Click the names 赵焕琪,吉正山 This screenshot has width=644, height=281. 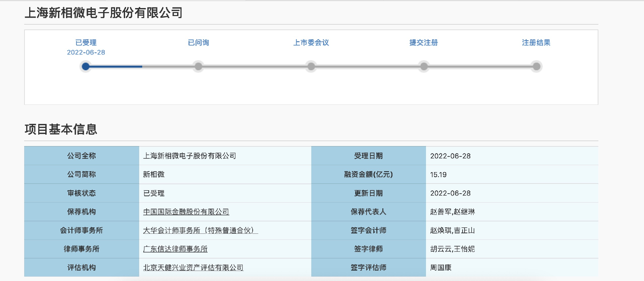pyautogui.click(x=452, y=230)
